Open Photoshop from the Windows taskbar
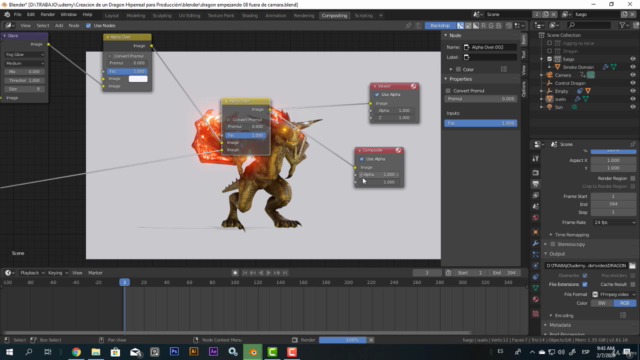This screenshot has width=640, height=360. (174, 352)
